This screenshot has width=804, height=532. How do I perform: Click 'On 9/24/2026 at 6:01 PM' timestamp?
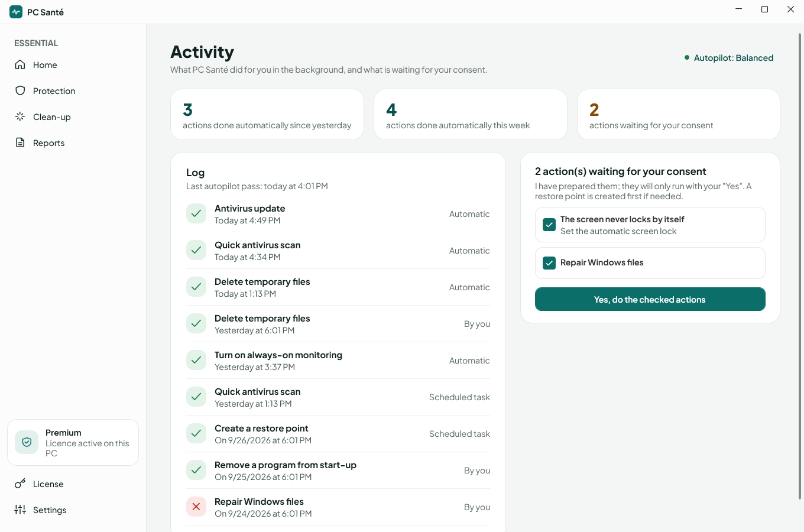pyautogui.click(x=263, y=514)
